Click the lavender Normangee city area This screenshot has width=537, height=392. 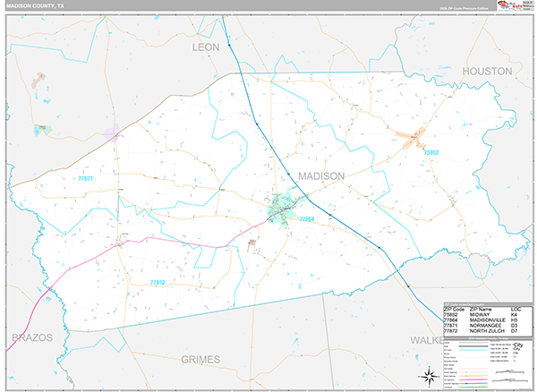coord(112,133)
